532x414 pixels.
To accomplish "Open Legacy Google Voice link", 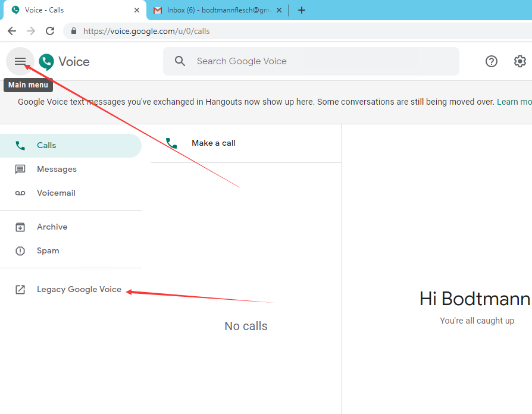I will [71, 290].
